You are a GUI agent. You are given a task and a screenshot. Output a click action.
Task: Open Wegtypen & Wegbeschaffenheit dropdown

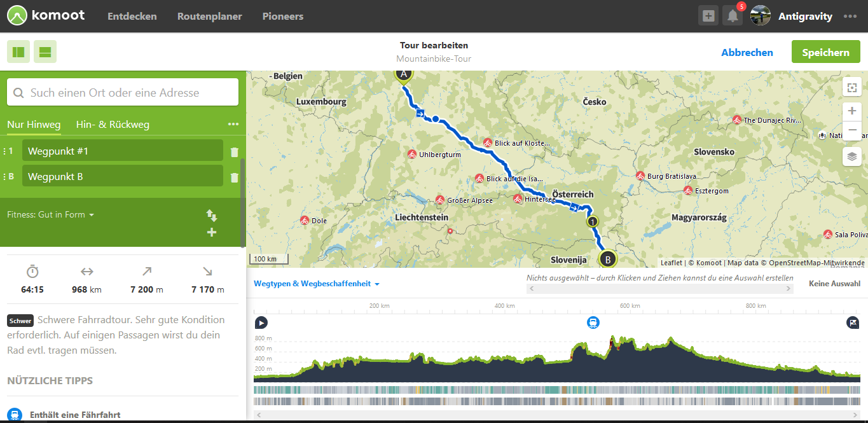(316, 284)
